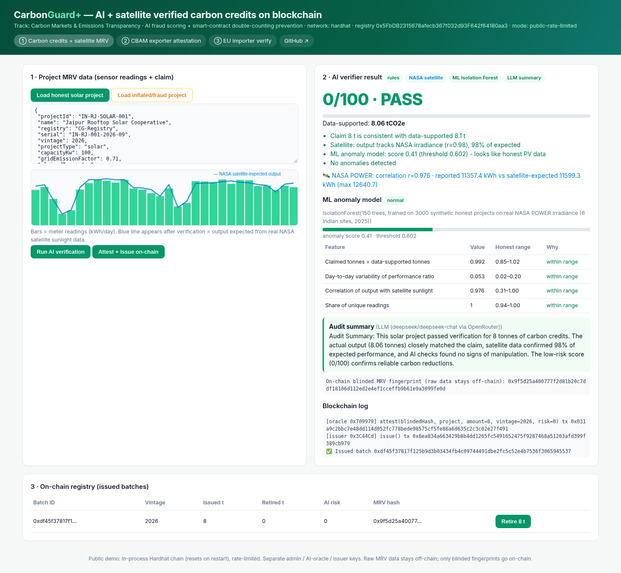Open Carbon credits + satellite MRV tab
The image size is (621, 573).
click(x=64, y=41)
